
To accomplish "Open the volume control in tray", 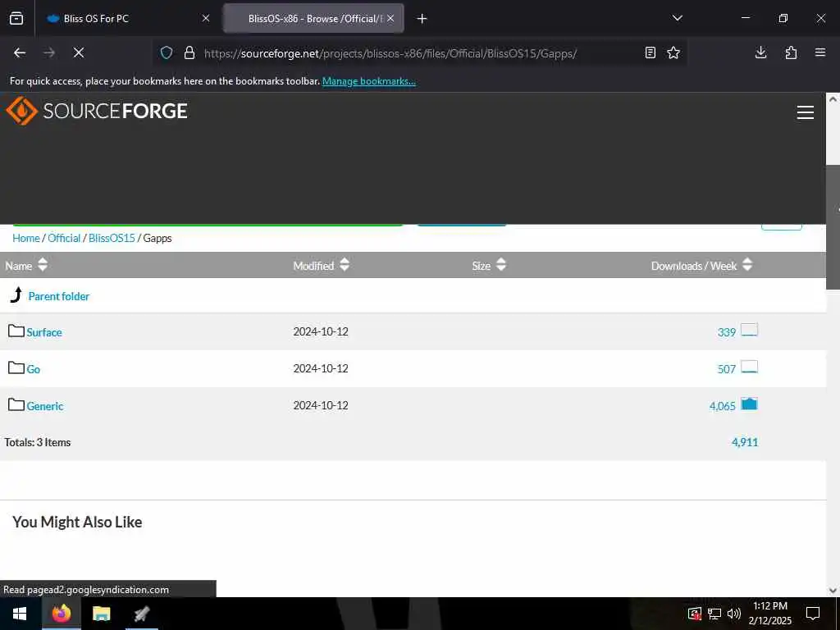I will coord(734,614).
